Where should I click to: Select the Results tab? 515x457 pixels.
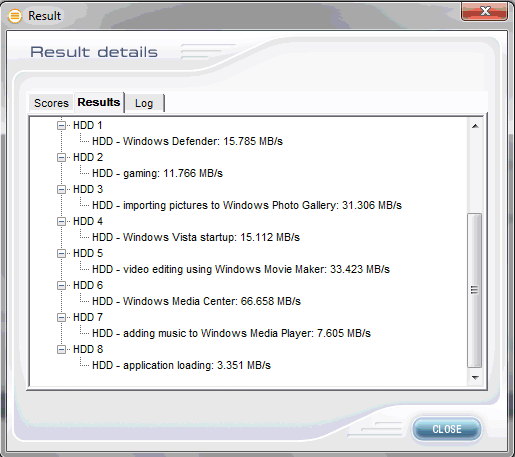pyautogui.click(x=99, y=102)
